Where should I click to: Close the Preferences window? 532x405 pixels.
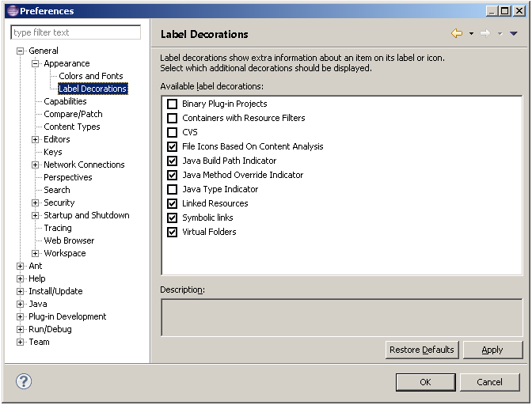coord(519,11)
